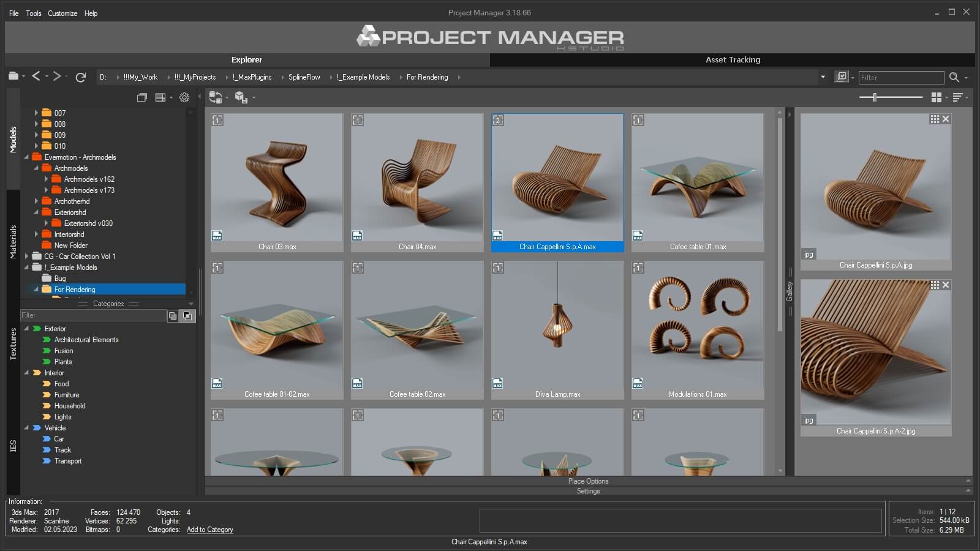Switch to the Explorer tab
The image size is (980, 551).
click(x=247, y=59)
